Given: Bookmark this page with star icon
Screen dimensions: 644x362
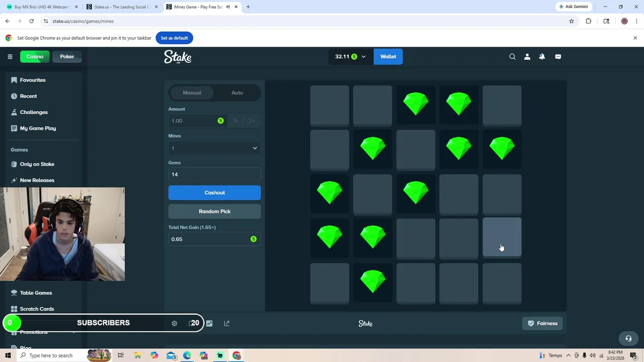Looking at the screenshot, I should click(x=572, y=21).
